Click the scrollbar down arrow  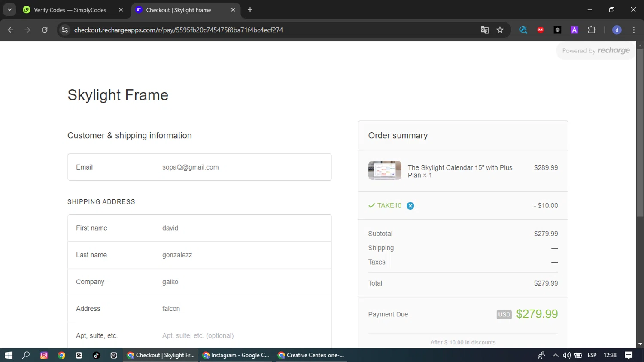640,344
